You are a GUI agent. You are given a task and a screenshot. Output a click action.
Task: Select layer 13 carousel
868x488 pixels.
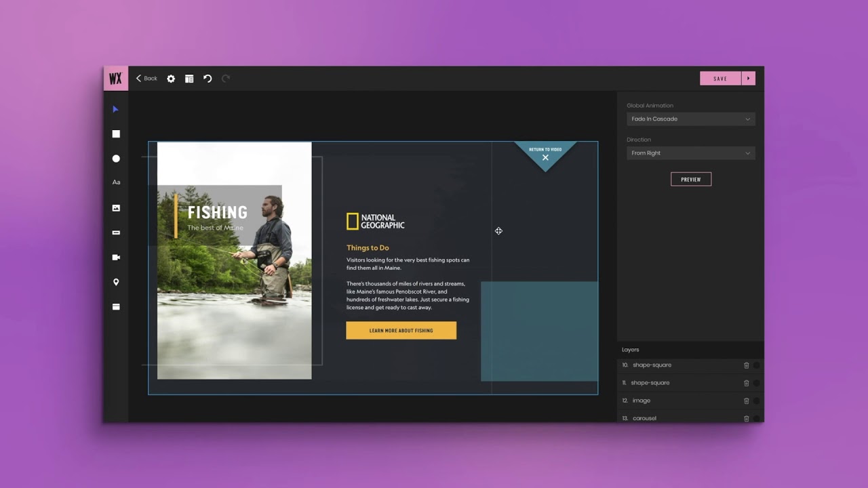click(x=690, y=418)
